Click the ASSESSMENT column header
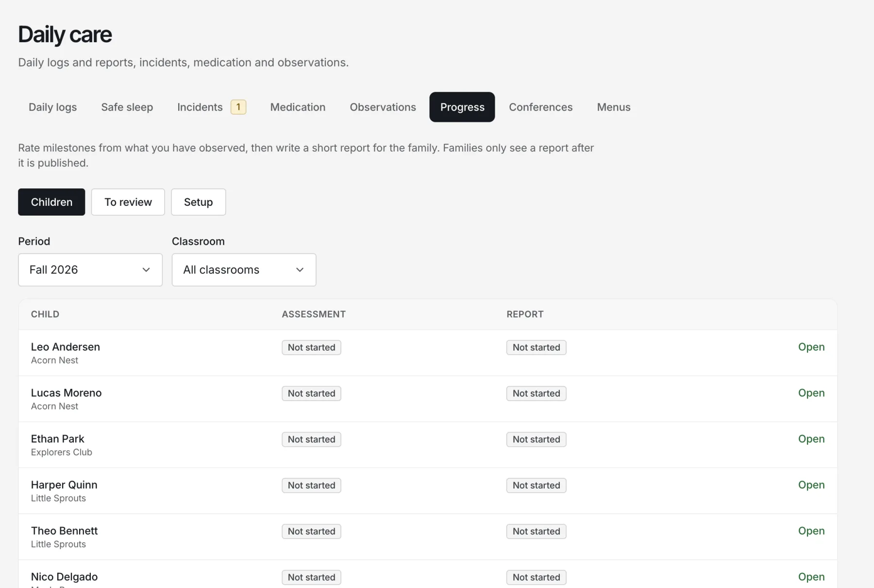Image resolution: width=874 pixels, height=588 pixels. [314, 314]
